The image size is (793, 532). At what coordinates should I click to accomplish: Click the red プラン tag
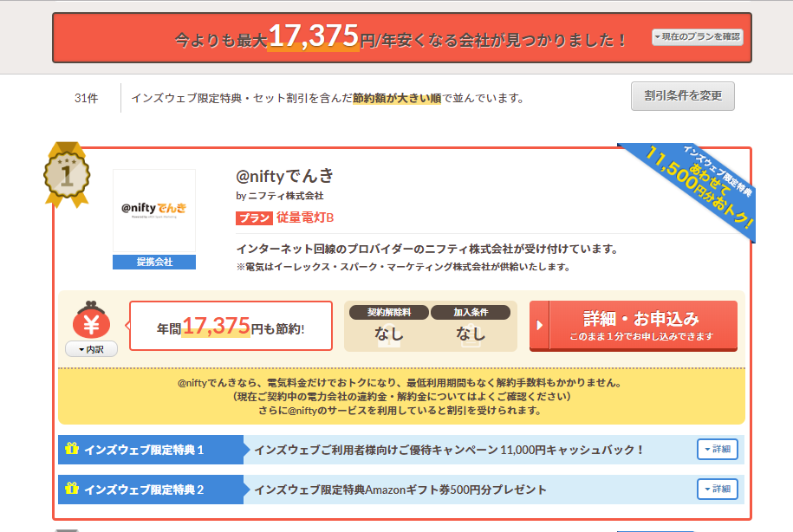tap(254, 218)
